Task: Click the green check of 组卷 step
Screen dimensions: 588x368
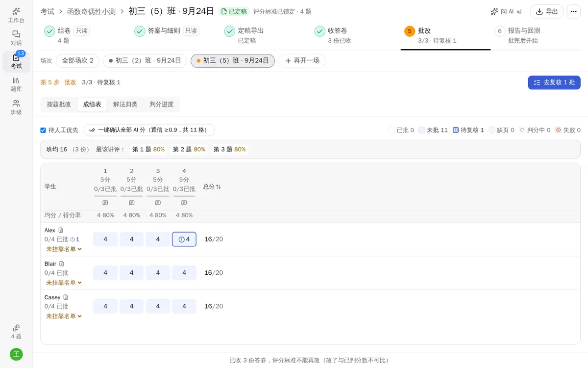Action: [49, 31]
